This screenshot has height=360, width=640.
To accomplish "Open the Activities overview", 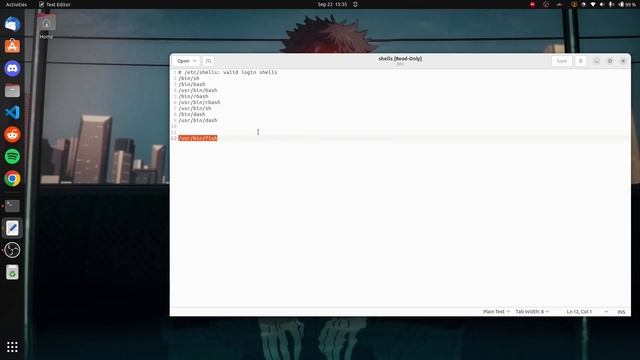I will click(16, 4).
